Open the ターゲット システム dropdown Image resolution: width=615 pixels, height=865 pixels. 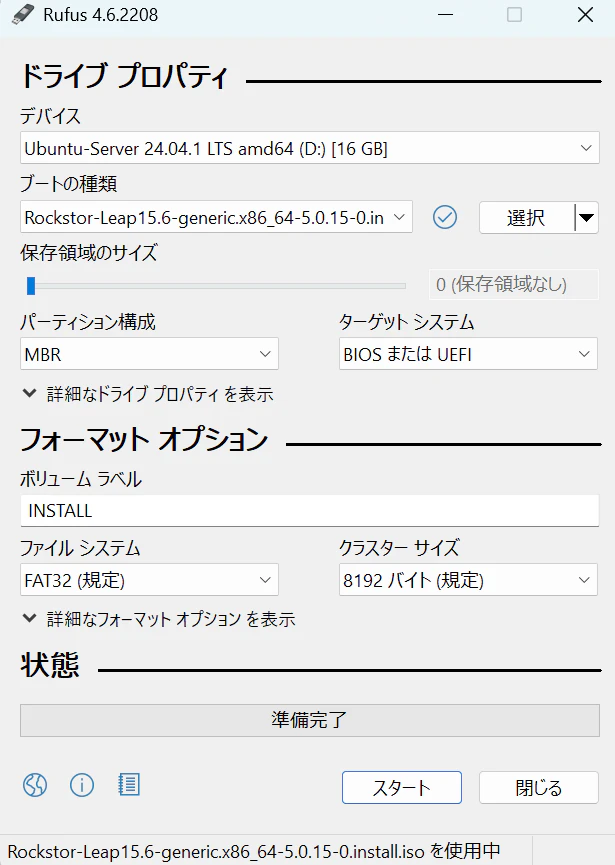click(468, 354)
